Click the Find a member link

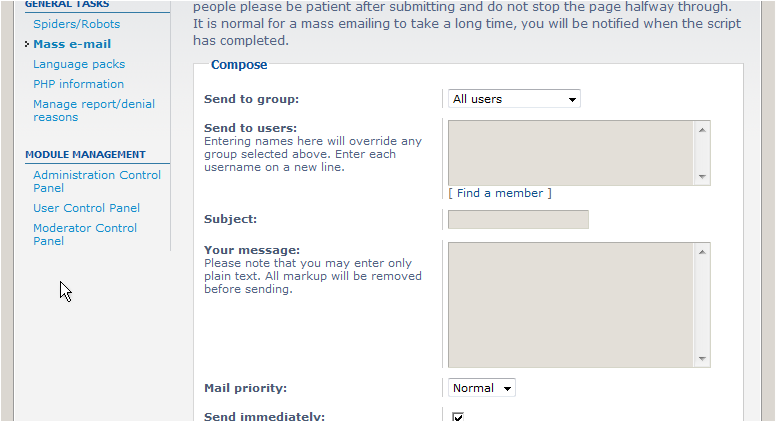point(499,193)
